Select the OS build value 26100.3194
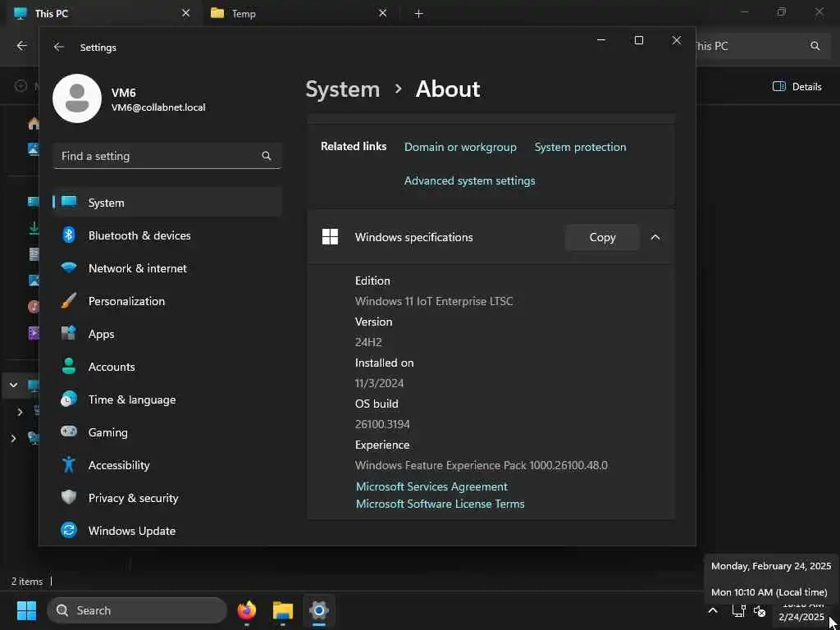This screenshot has width=840, height=630. (x=382, y=424)
